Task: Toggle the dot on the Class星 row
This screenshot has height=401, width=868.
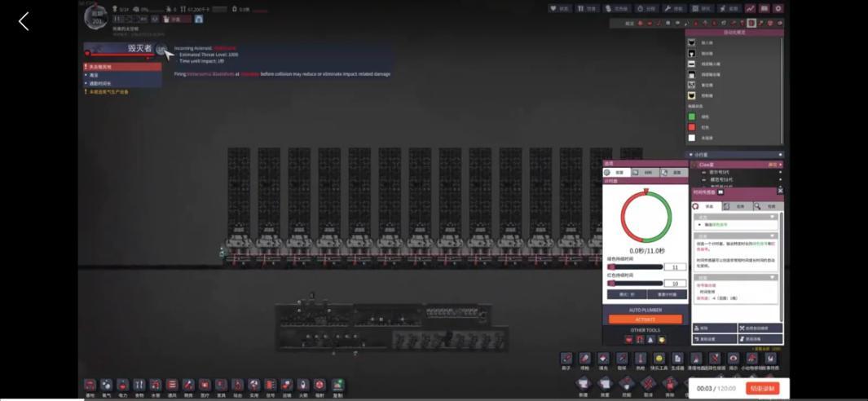Action: [781, 165]
